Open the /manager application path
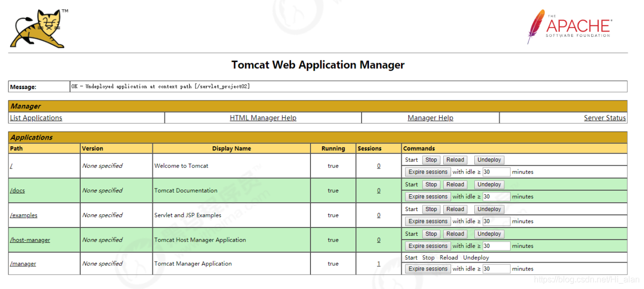 (x=23, y=264)
